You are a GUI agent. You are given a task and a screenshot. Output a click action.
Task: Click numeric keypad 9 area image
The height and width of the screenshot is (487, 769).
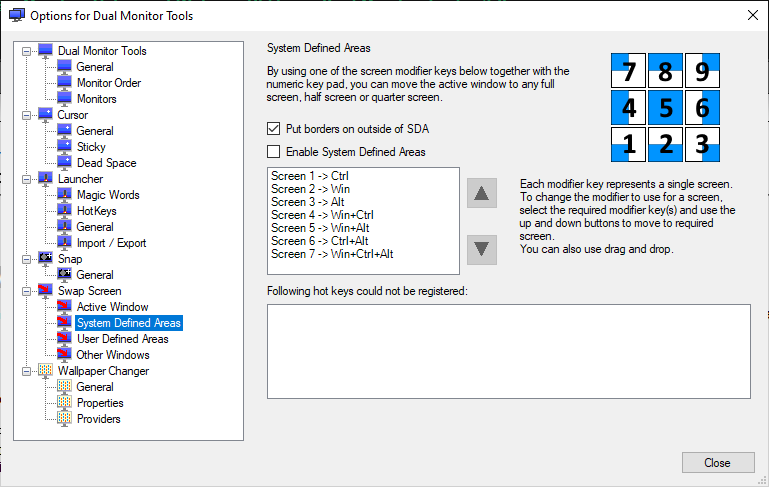click(x=702, y=71)
